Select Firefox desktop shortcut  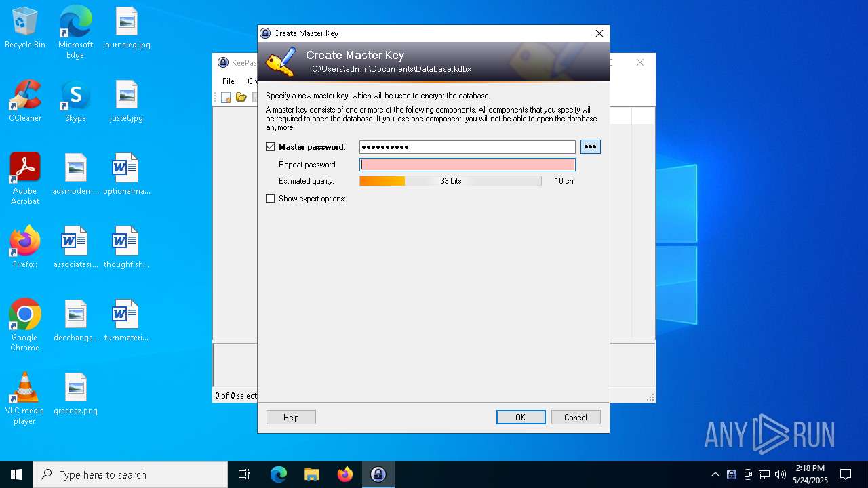point(25,247)
